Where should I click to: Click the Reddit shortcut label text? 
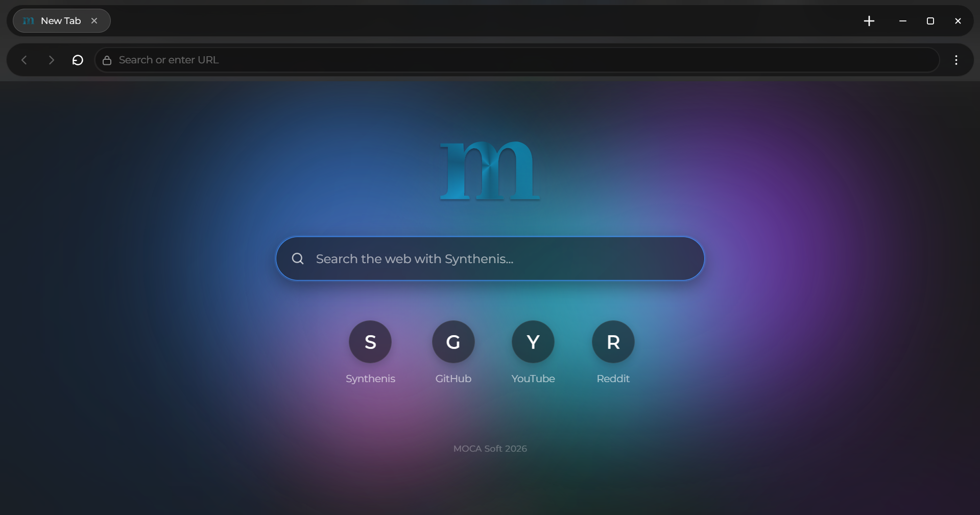(613, 379)
